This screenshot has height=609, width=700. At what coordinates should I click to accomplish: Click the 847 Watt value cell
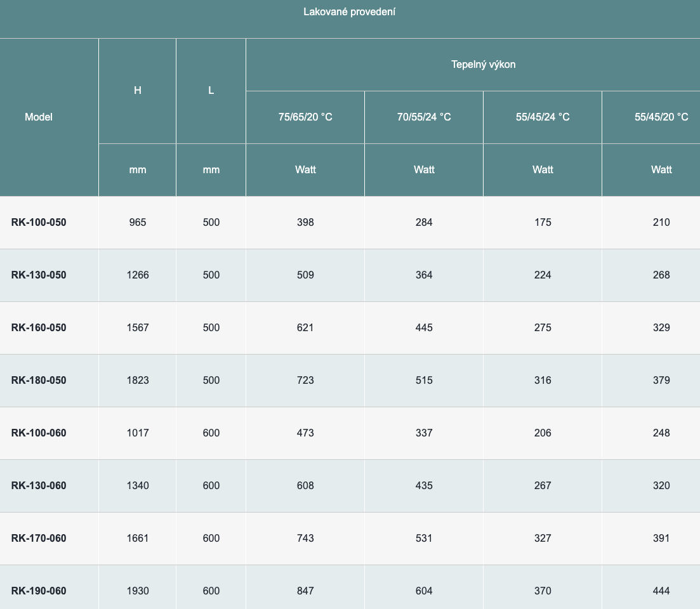click(x=305, y=591)
